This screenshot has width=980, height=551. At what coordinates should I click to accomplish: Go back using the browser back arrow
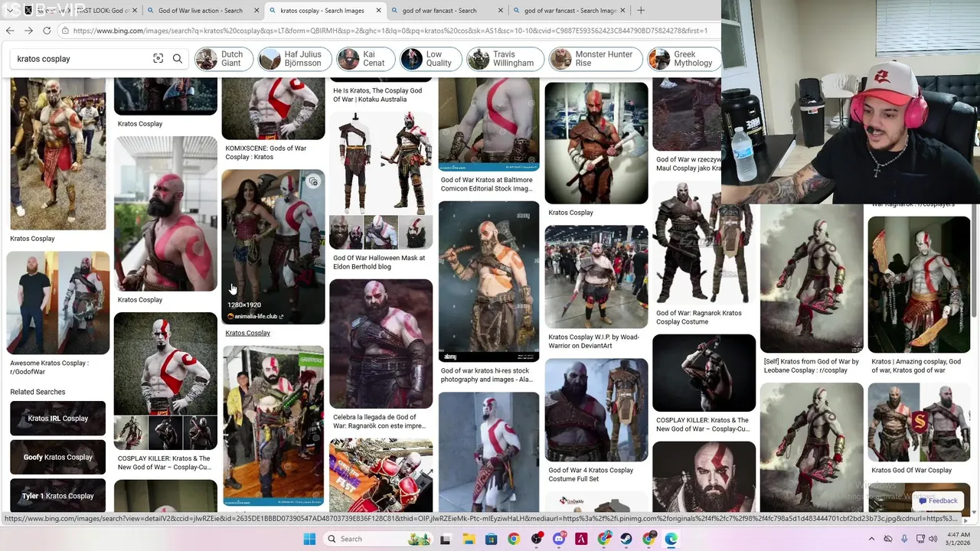[10, 31]
